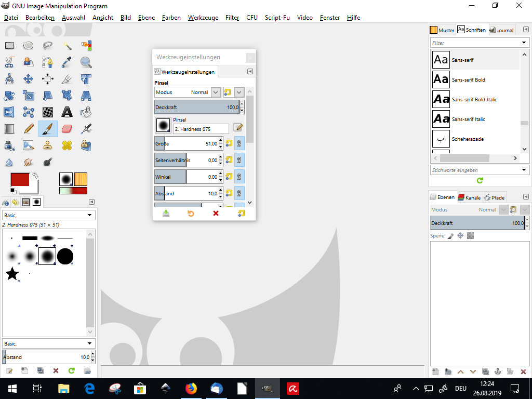Select the Eraser tool
Screen dimensions: 532x399
[67, 128]
